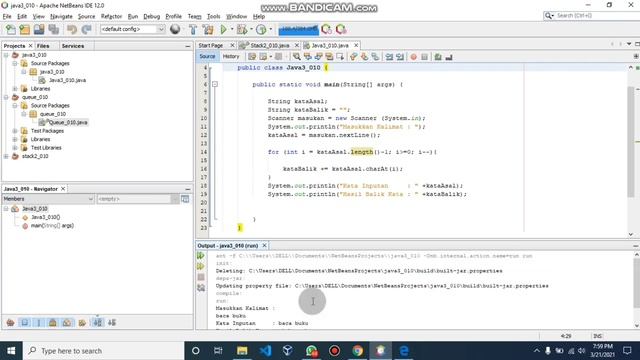Screen dimensions: 640x360
Task: Click the Undo toolbar icon
Action: (x=72, y=29)
